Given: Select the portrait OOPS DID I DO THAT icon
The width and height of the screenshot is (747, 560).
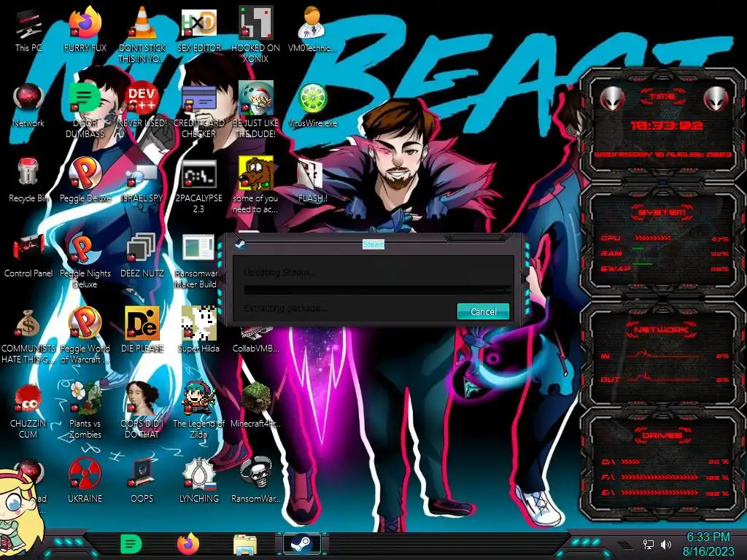Looking at the screenshot, I should [142, 411].
